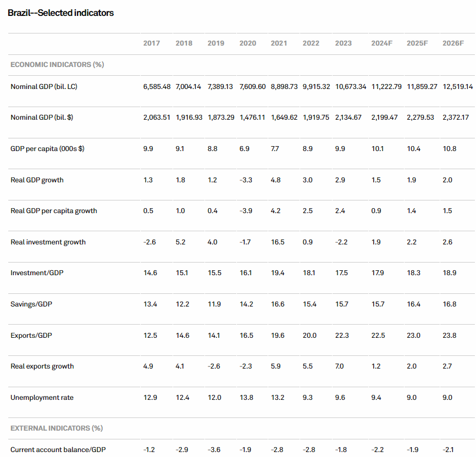Select the Unemployment rate row label
The width and height of the screenshot is (476, 457).
pos(42,398)
